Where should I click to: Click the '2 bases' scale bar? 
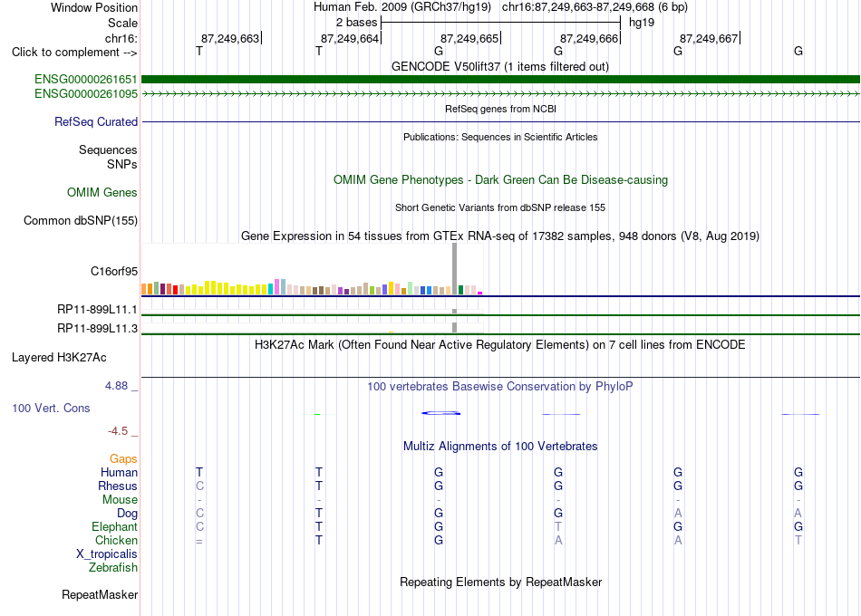click(500, 23)
